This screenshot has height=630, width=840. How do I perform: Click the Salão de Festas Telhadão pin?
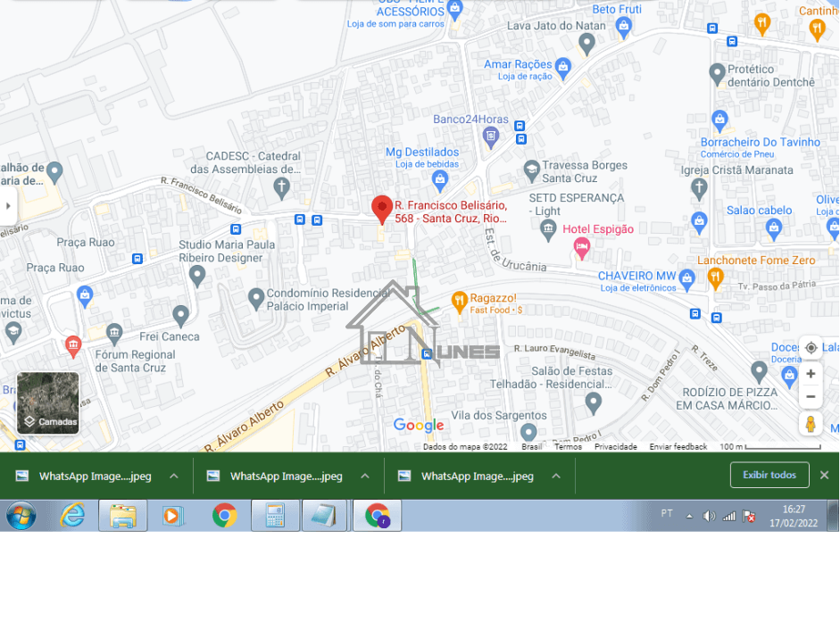(x=593, y=402)
